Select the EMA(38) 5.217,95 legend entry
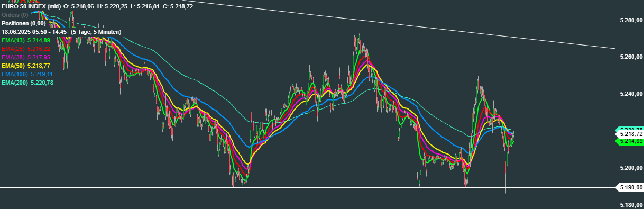This screenshot has height=209, width=644. [26, 57]
